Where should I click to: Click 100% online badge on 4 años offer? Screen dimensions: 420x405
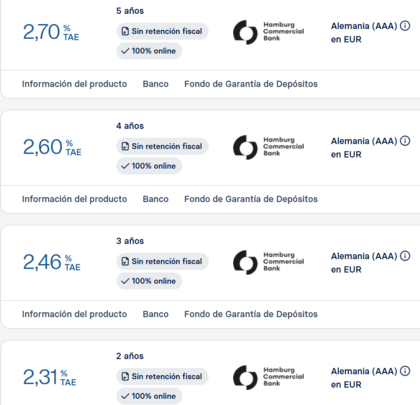click(x=149, y=166)
